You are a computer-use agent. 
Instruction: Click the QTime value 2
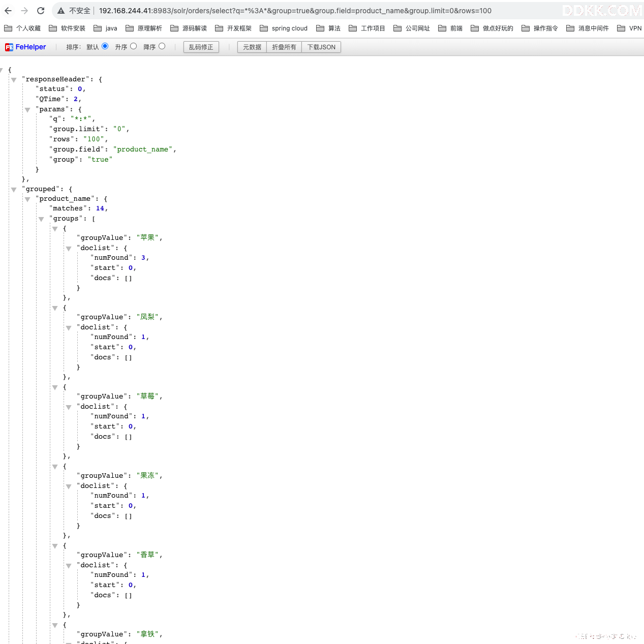[x=76, y=99]
